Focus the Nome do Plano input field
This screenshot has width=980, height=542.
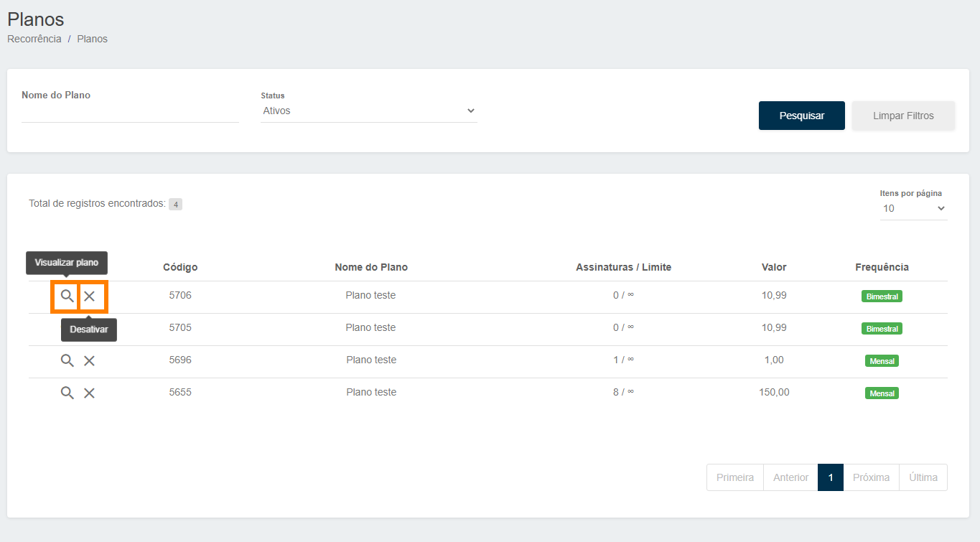tap(130, 113)
